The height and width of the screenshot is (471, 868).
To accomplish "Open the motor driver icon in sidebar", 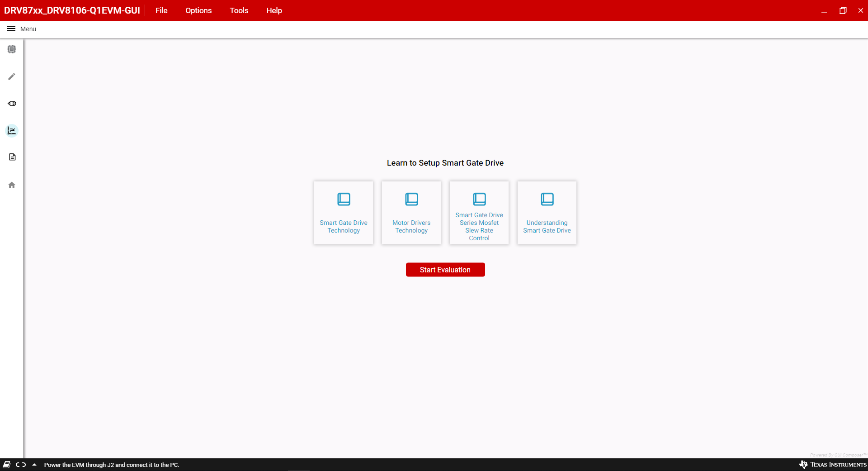I will click(12, 104).
